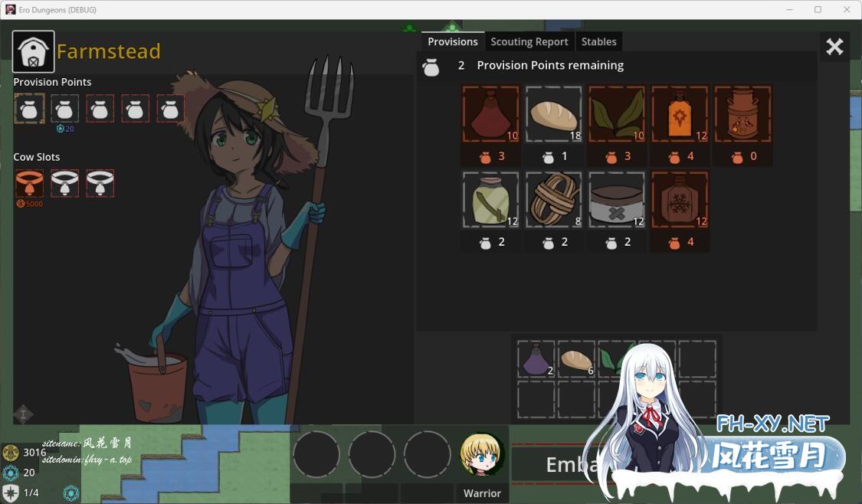Click the purple potion in inventory

click(x=536, y=359)
